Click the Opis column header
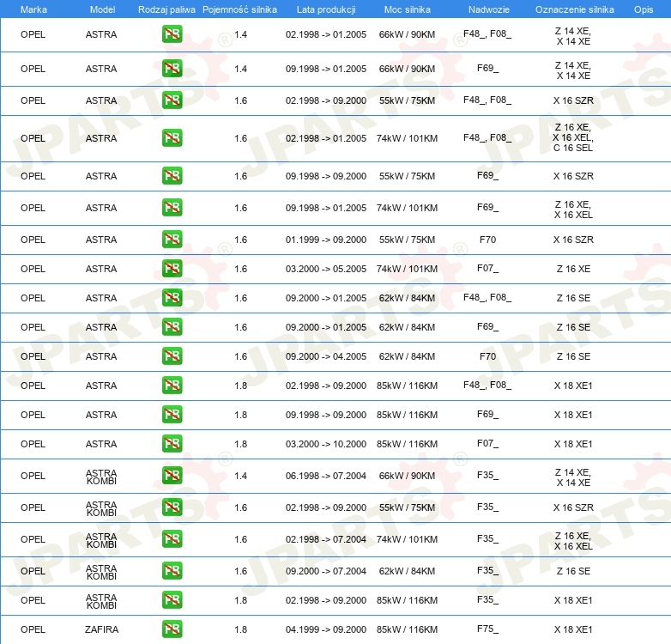The image size is (671, 644). (644, 9)
